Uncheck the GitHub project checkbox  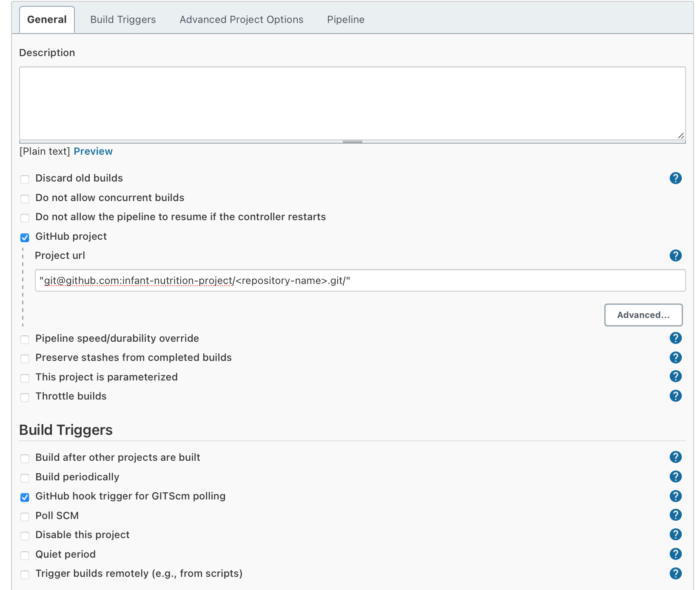click(x=25, y=238)
